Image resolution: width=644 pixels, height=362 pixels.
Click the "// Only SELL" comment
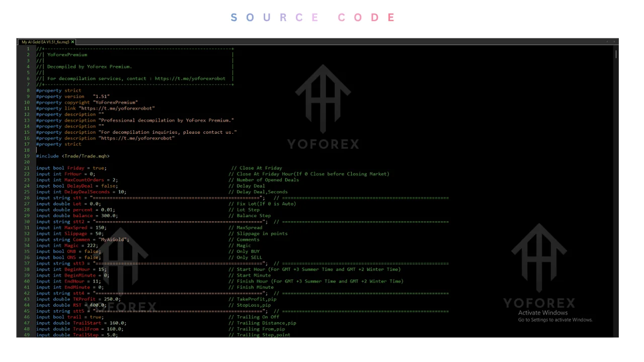245,257
